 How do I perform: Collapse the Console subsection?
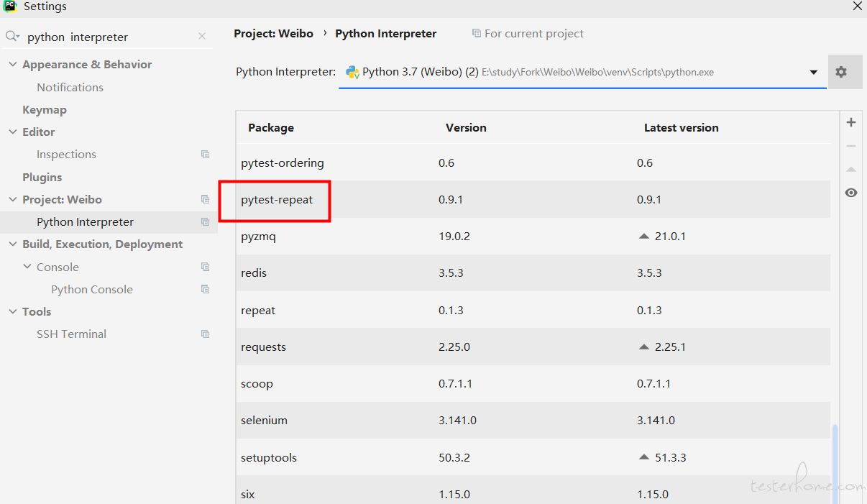point(27,267)
